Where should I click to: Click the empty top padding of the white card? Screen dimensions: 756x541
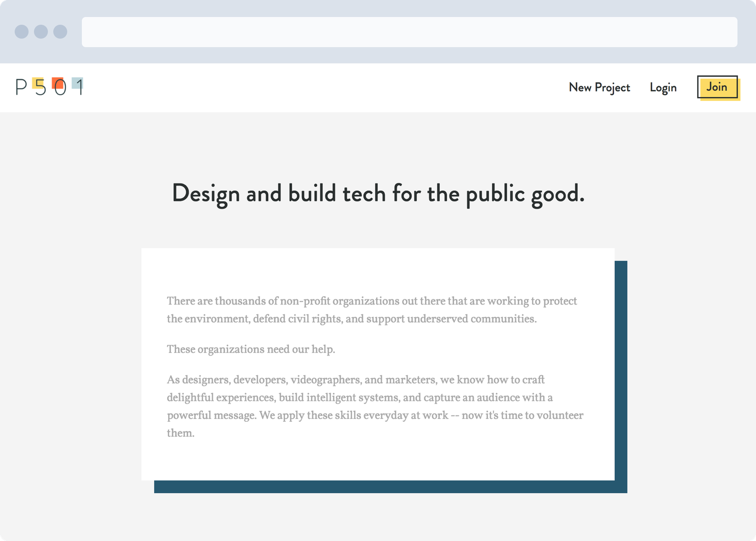[378, 270]
